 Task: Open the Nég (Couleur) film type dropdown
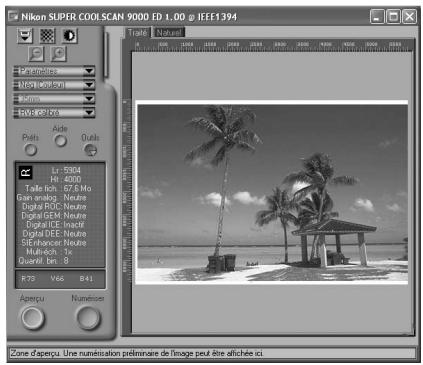pos(54,85)
